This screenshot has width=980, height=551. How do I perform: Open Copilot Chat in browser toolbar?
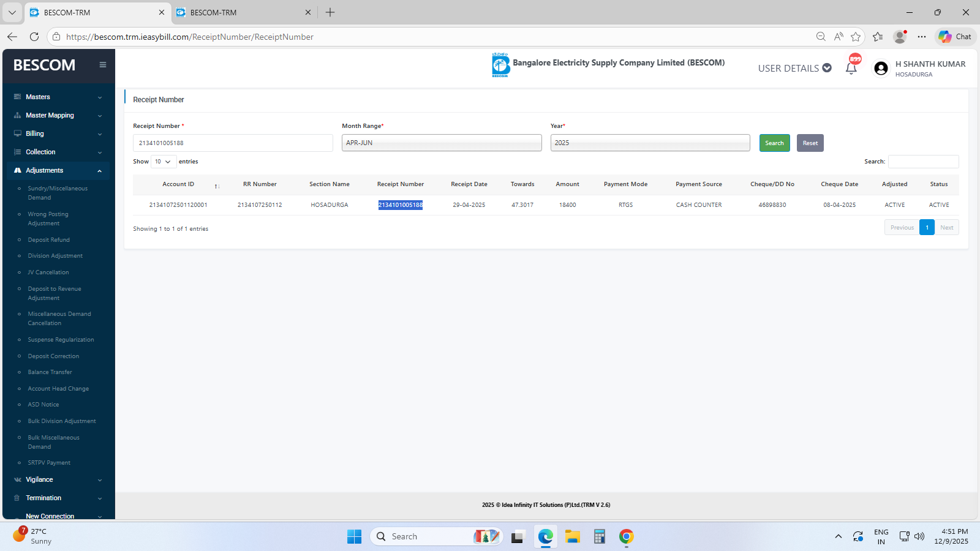pos(956,37)
